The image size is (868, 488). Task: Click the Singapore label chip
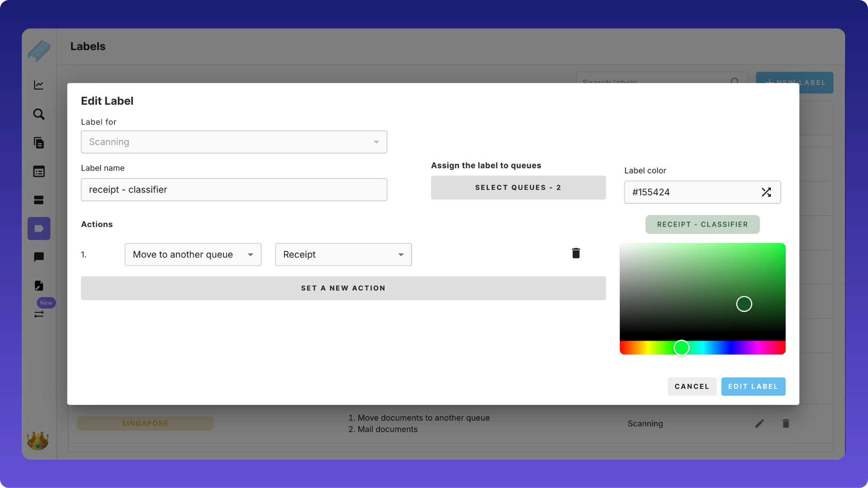(x=145, y=423)
